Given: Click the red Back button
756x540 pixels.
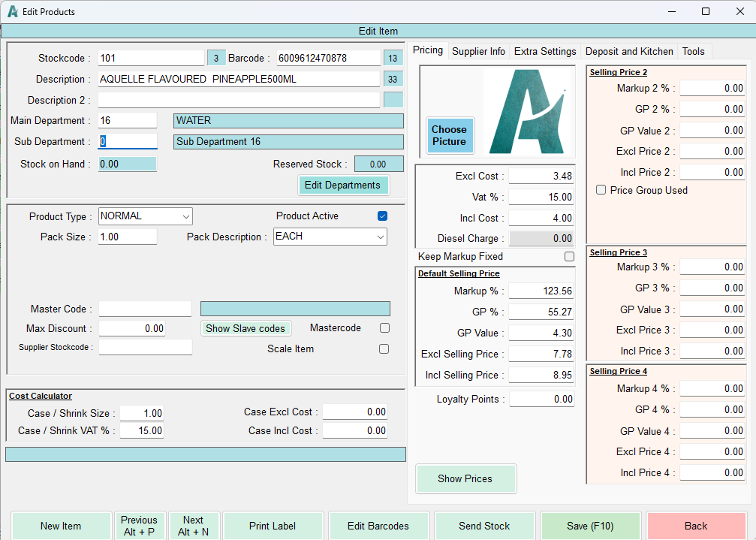Looking at the screenshot, I should [695, 526].
